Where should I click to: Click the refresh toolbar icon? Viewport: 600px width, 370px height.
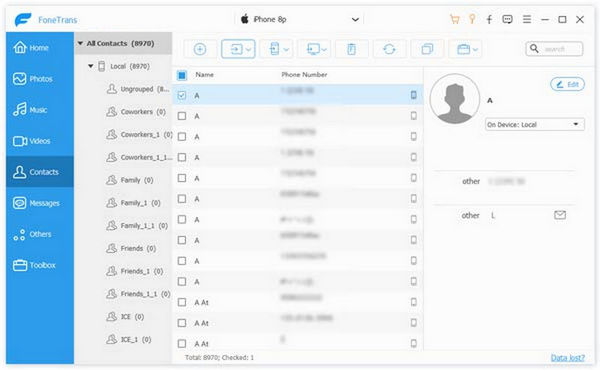tap(389, 49)
